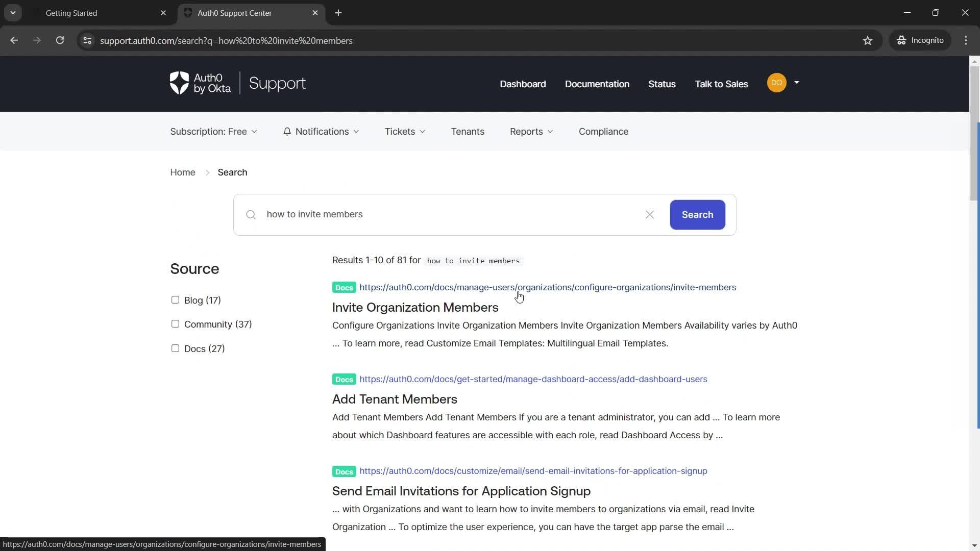The width and height of the screenshot is (980, 551).
Task: Bookmark this page with star icon
Action: click(x=868, y=40)
